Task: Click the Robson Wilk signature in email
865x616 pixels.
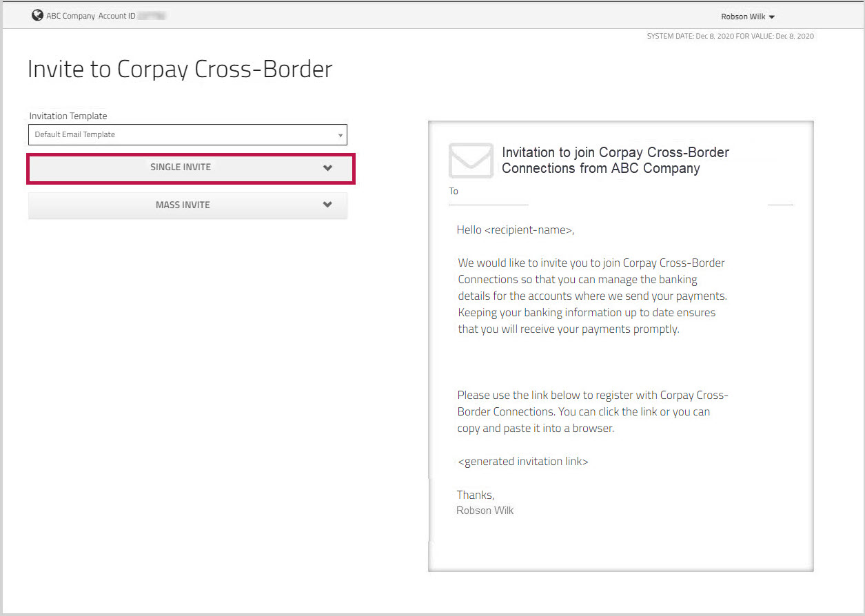Action: (x=485, y=511)
